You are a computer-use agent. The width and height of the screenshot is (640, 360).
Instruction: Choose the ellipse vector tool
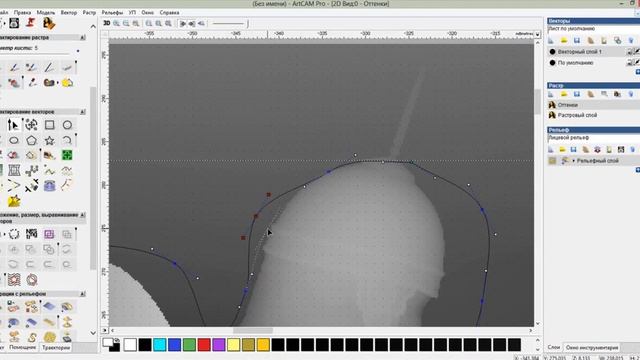[x=13, y=140]
